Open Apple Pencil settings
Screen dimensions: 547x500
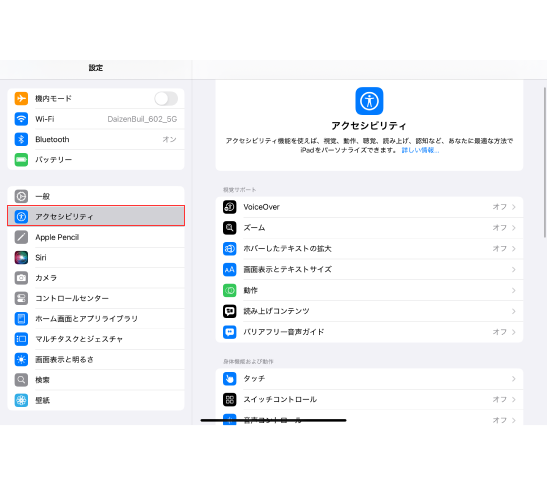(96, 237)
